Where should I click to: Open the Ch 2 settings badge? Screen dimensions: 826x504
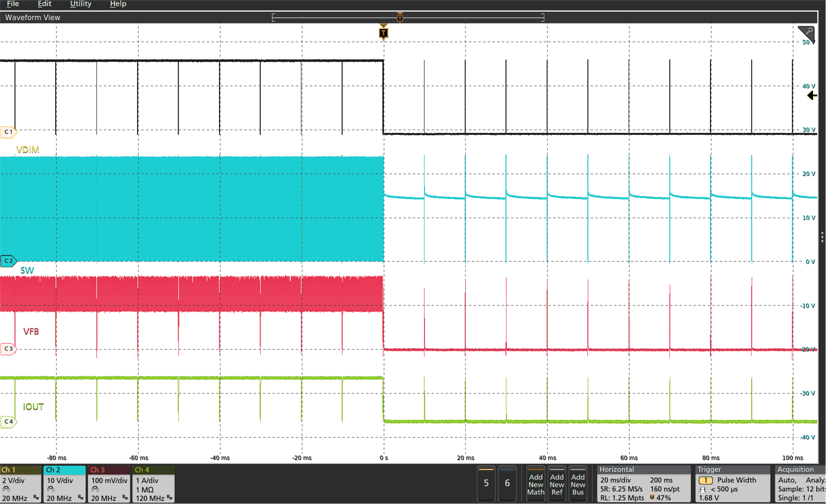click(x=64, y=484)
